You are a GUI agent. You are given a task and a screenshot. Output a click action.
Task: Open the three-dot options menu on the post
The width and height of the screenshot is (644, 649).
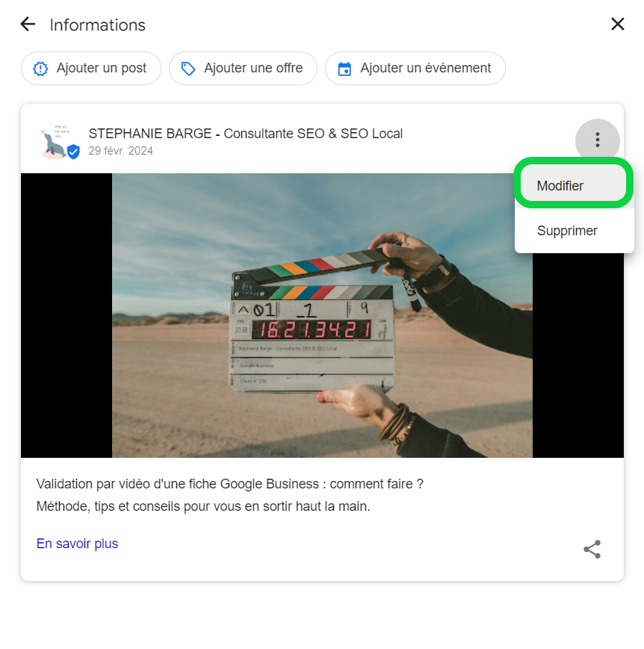[x=597, y=140]
